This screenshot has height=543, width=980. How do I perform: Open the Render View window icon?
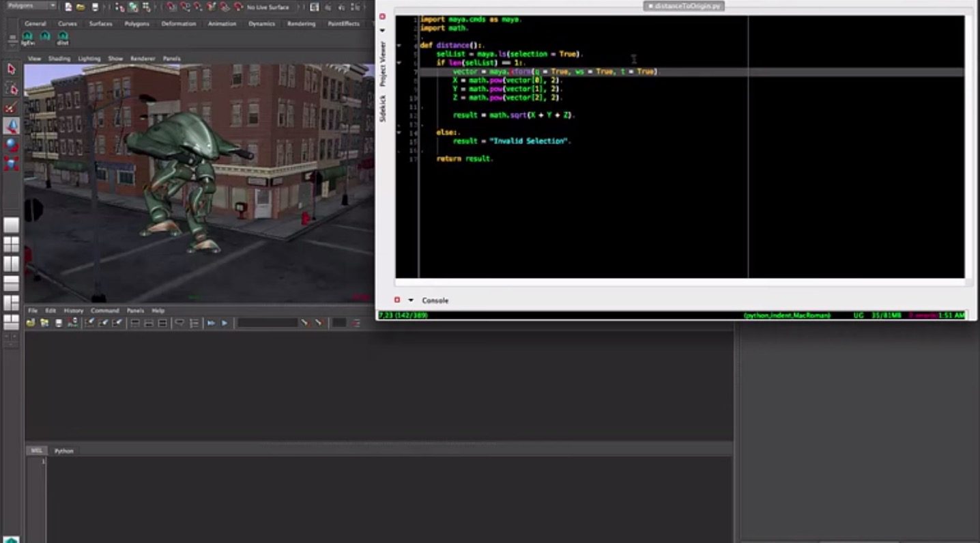click(x=314, y=7)
